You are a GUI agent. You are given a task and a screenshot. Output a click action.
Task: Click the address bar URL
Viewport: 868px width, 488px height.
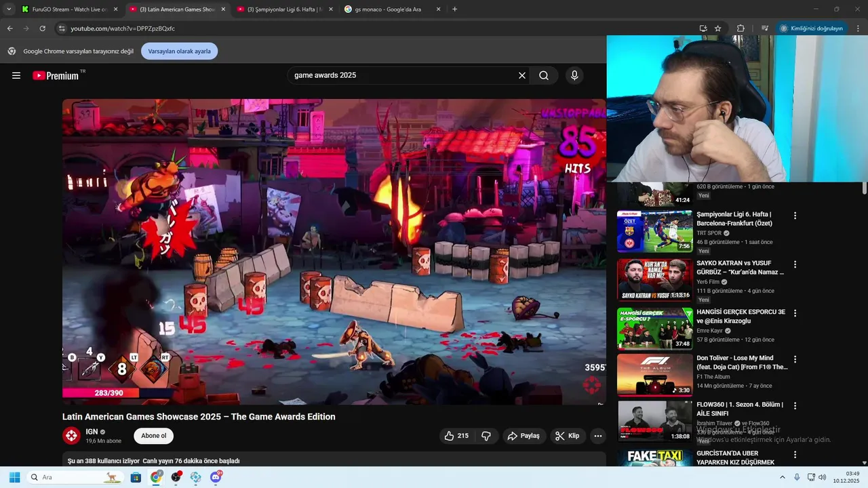coord(123,28)
